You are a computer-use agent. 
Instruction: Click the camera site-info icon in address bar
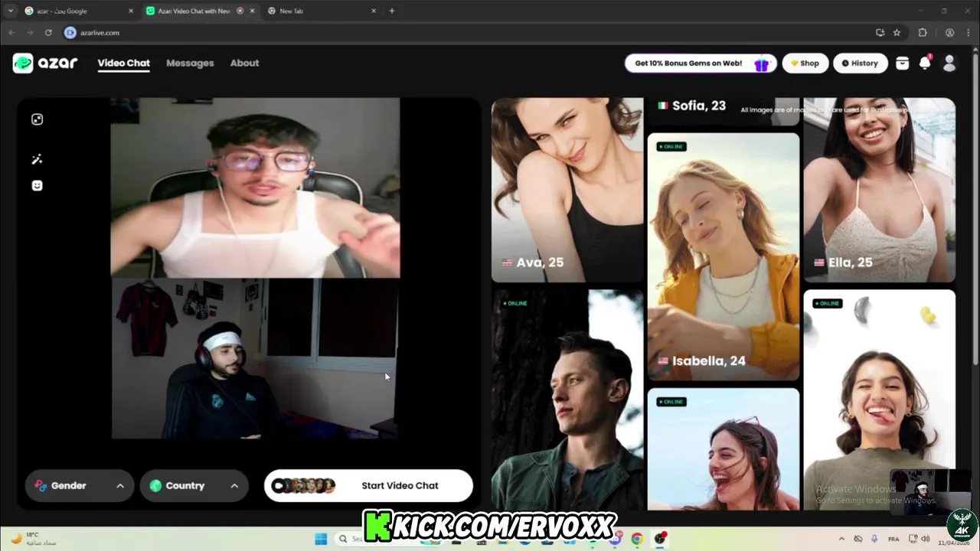coord(70,32)
